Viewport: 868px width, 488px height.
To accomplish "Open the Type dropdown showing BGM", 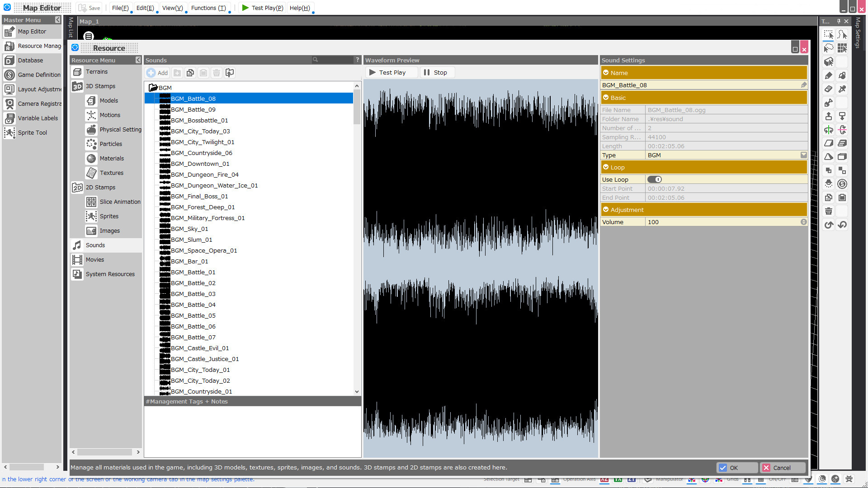I will point(803,155).
